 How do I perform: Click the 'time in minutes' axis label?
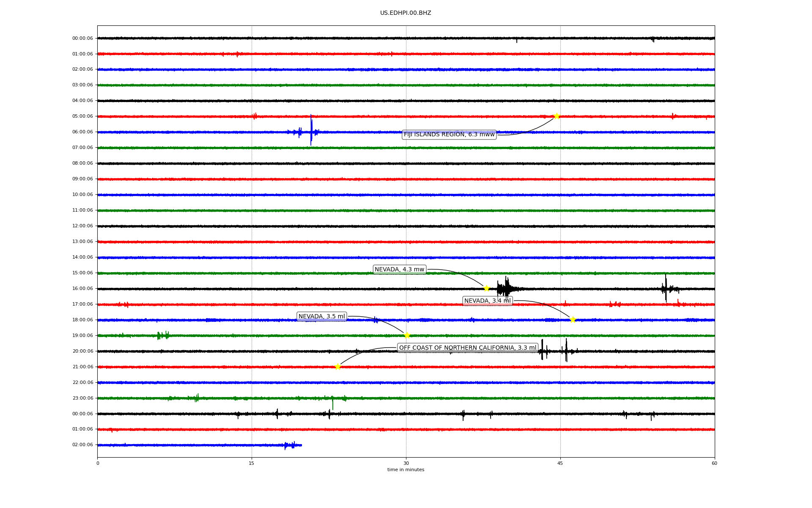406,470
